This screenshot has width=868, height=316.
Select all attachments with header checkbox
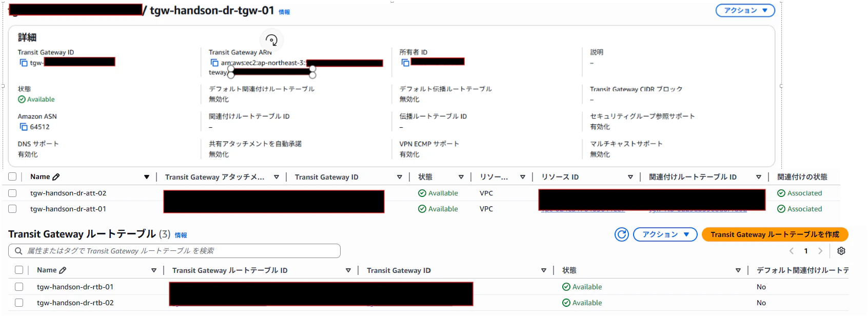(x=12, y=177)
